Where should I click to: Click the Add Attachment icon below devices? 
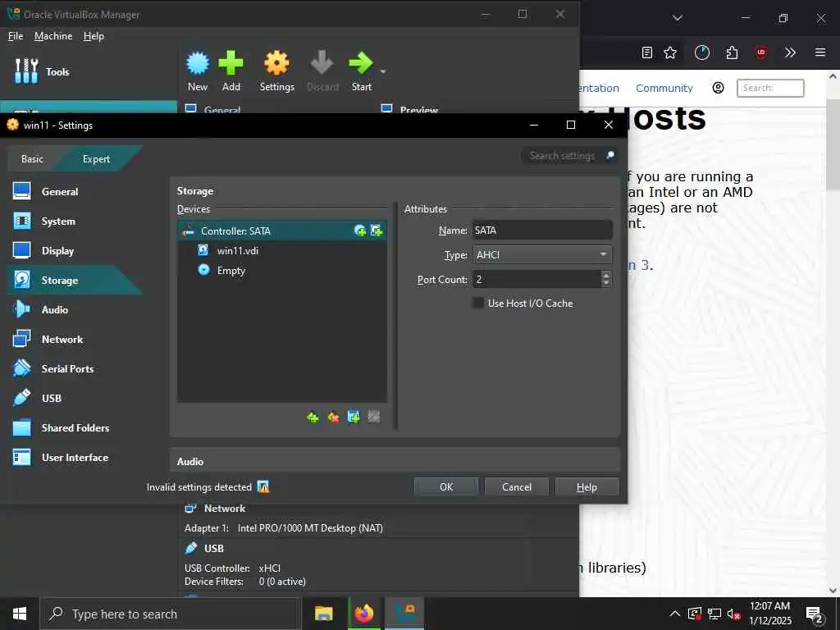(x=354, y=418)
